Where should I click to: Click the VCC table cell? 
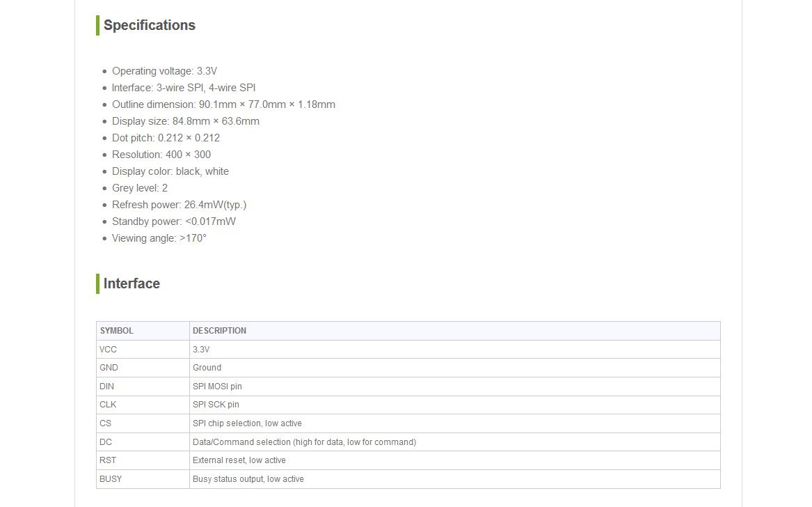pos(143,350)
